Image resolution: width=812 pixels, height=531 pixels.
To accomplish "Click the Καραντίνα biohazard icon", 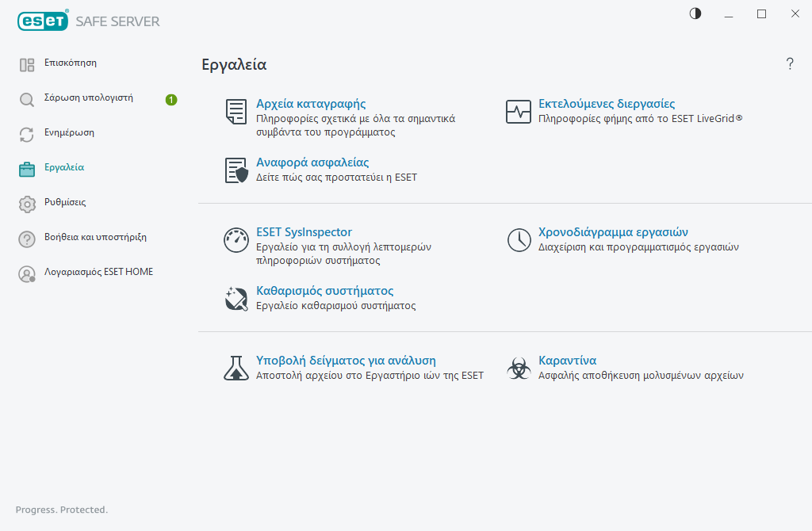I will click(519, 368).
